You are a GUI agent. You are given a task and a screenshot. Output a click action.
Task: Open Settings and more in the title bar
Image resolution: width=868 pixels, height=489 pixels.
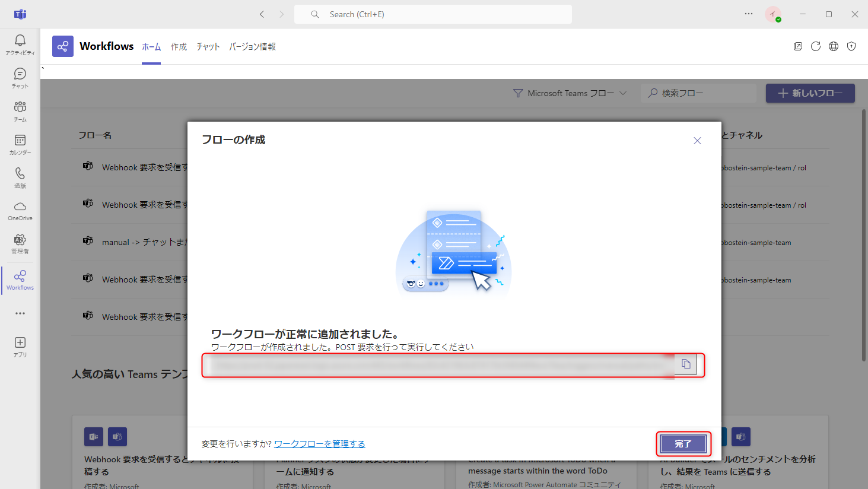pyautogui.click(x=749, y=14)
